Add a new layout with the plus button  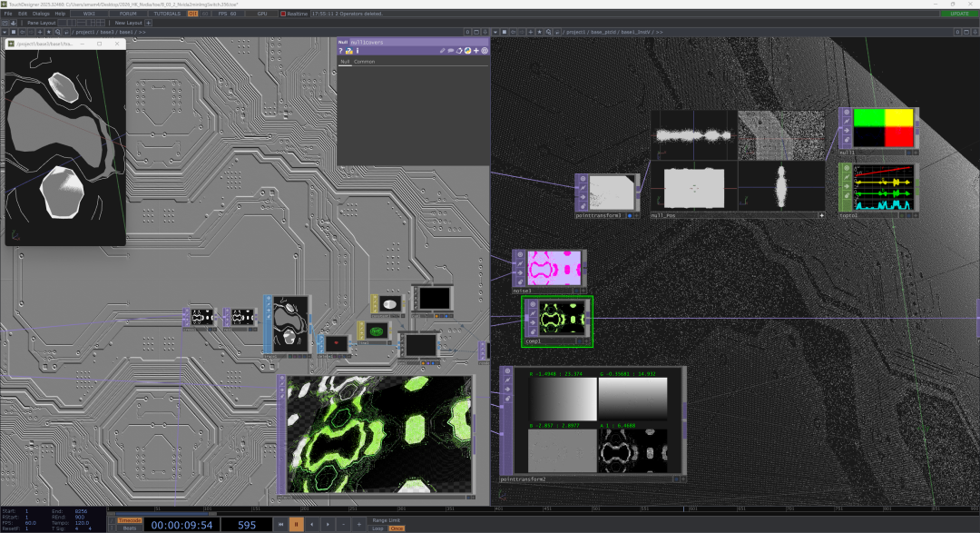tap(149, 23)
